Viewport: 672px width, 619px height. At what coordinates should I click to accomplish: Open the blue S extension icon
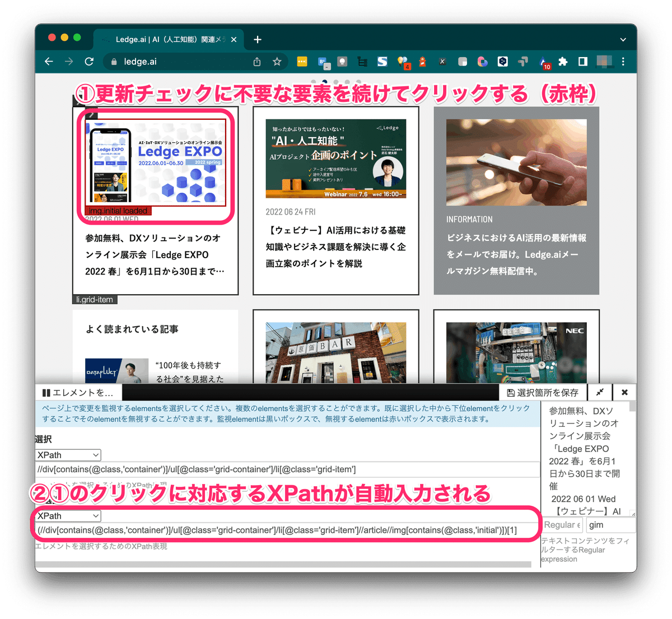pyautogui.click(x=382, y=62)
